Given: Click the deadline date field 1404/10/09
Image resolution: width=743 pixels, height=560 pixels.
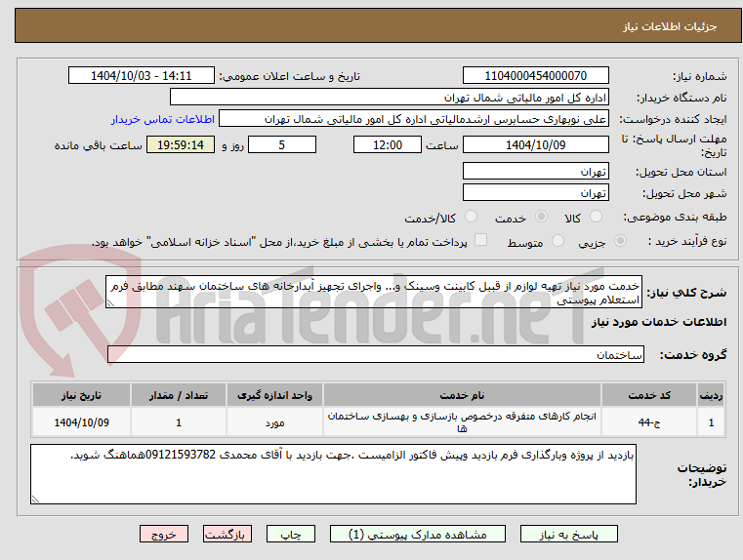Looking at the screenshot, I should pyautogui.click(x=535, y=144).
